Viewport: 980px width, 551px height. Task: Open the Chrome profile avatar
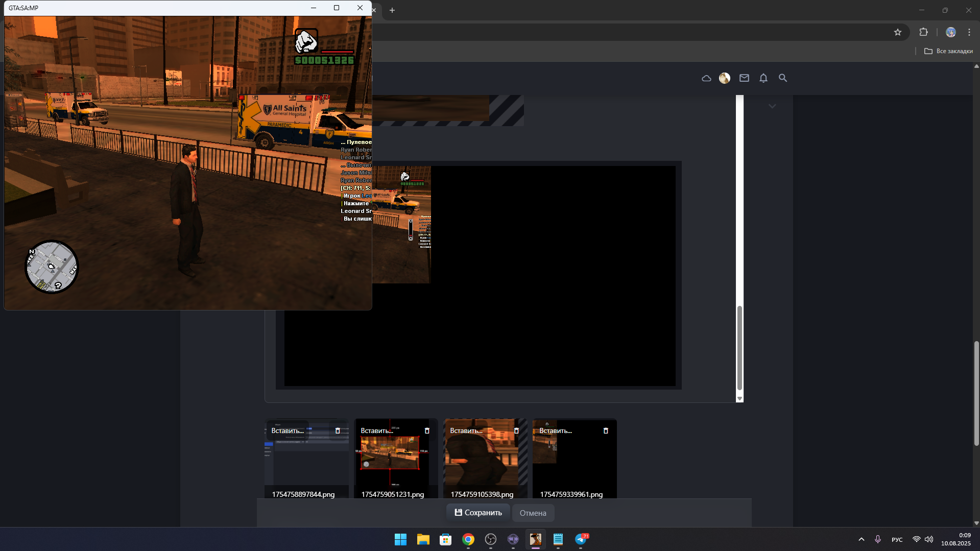950,32
